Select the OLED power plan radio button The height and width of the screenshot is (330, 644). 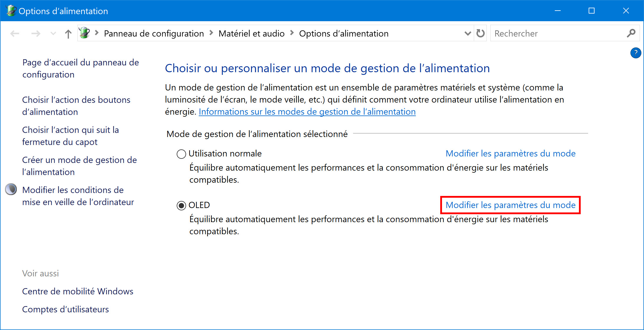click(x=181, y=205)
